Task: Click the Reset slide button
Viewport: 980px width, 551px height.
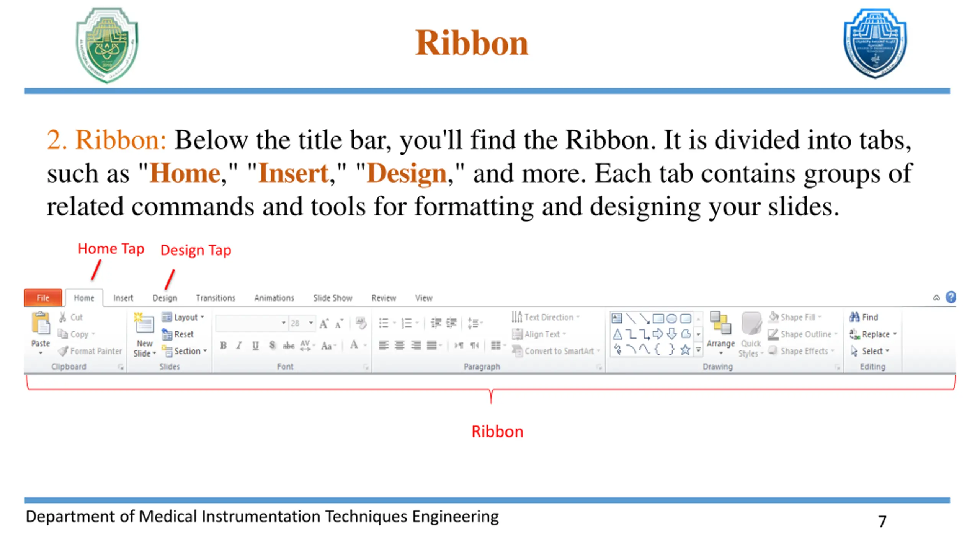Action: (178, 334)
